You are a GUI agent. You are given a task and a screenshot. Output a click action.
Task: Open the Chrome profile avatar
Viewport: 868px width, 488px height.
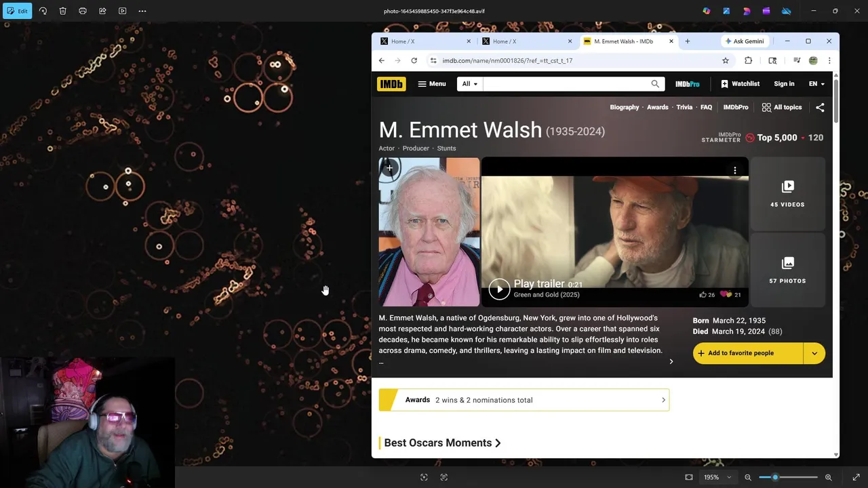813,60
